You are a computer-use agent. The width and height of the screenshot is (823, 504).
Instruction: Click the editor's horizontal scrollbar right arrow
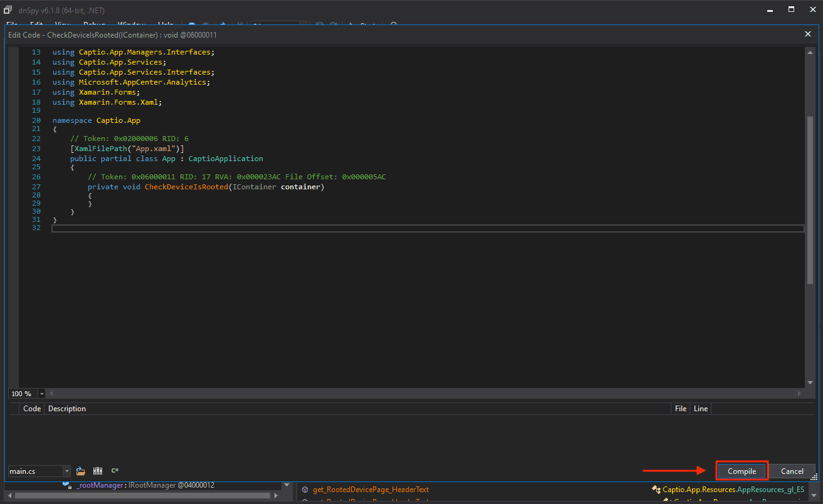pyautogui.click(x=799, y=394)
